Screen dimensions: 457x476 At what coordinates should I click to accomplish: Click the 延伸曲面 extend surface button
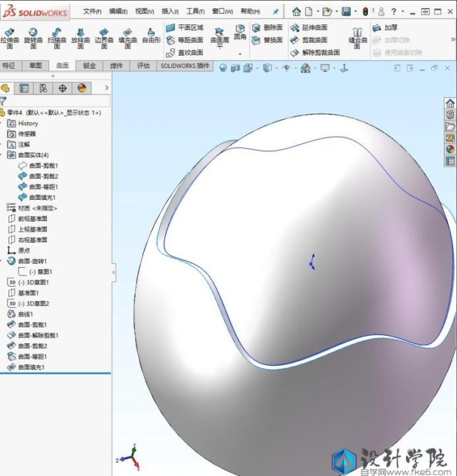tap(309, 28)
